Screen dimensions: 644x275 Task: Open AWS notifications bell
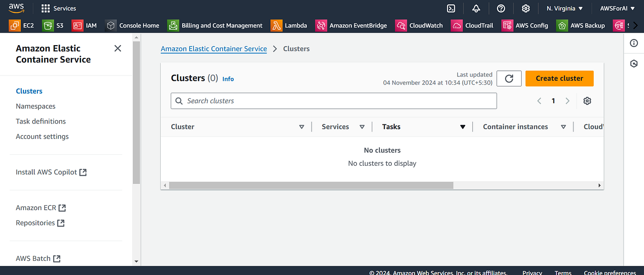pos(476,8)
